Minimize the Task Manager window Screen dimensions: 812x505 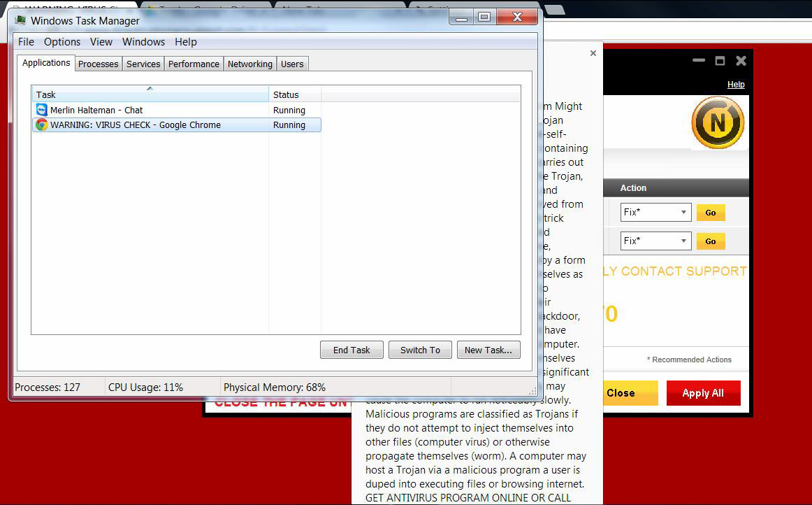click(x=461, y=18)
